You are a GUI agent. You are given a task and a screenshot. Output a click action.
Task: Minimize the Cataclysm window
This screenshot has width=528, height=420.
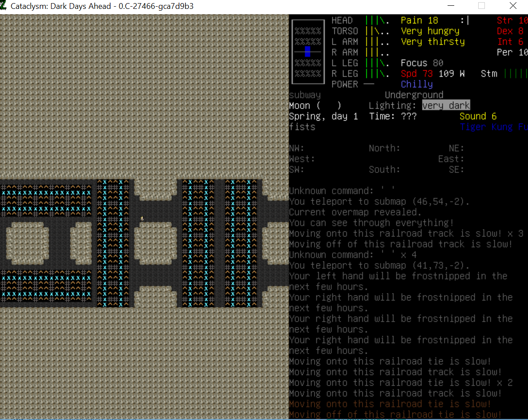point(451,6)
